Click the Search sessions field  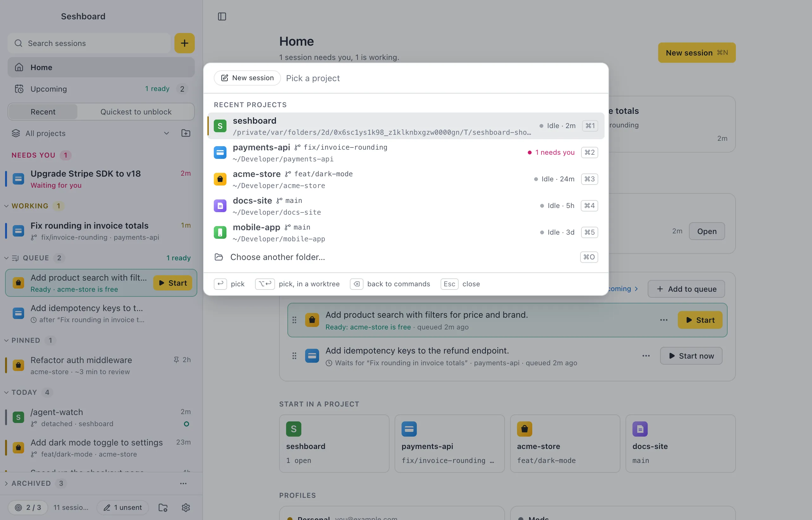(89, 43)
